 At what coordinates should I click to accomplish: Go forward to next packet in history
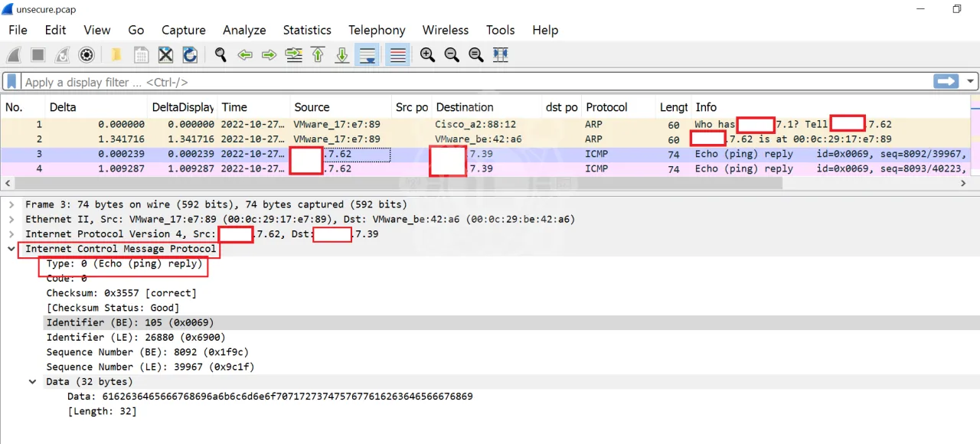(269, 55)
